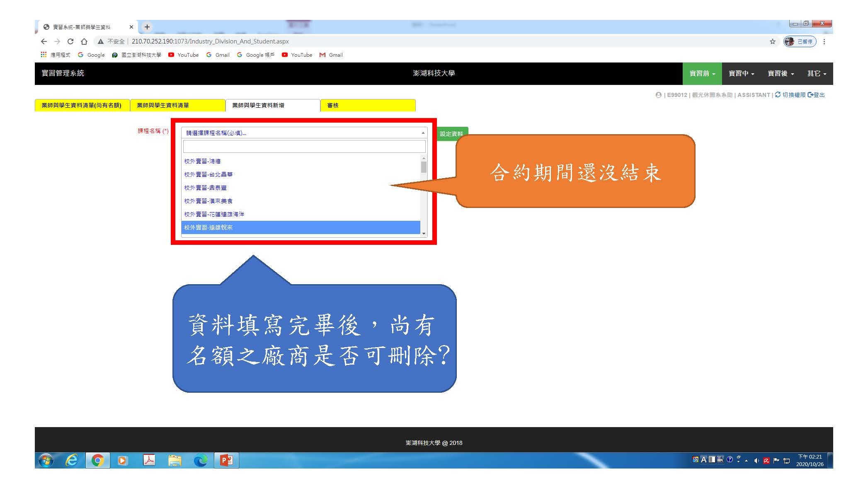Expand the 實習後 menu
Screen dimensions: 868x488
coord(781,74)
